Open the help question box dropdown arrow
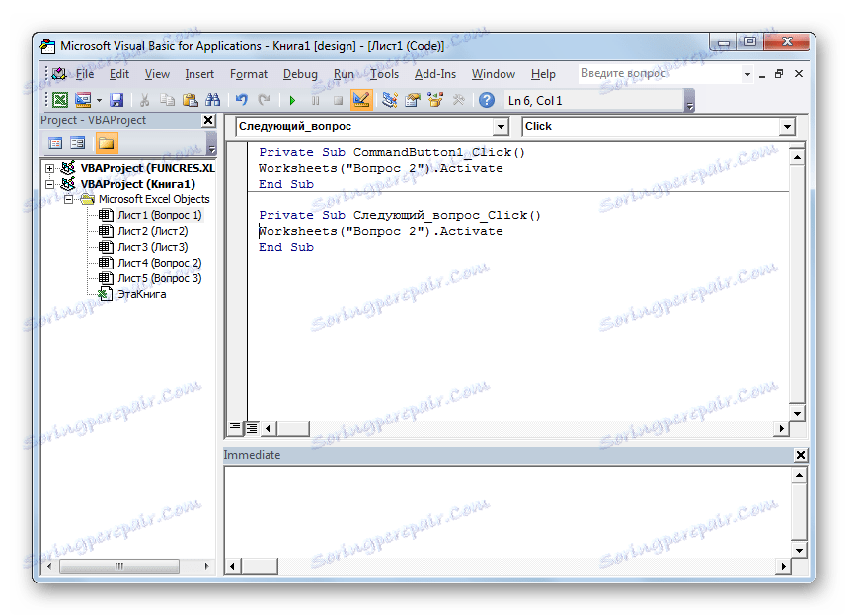This screenshot has width=849, height=616. tap(747, 74)
